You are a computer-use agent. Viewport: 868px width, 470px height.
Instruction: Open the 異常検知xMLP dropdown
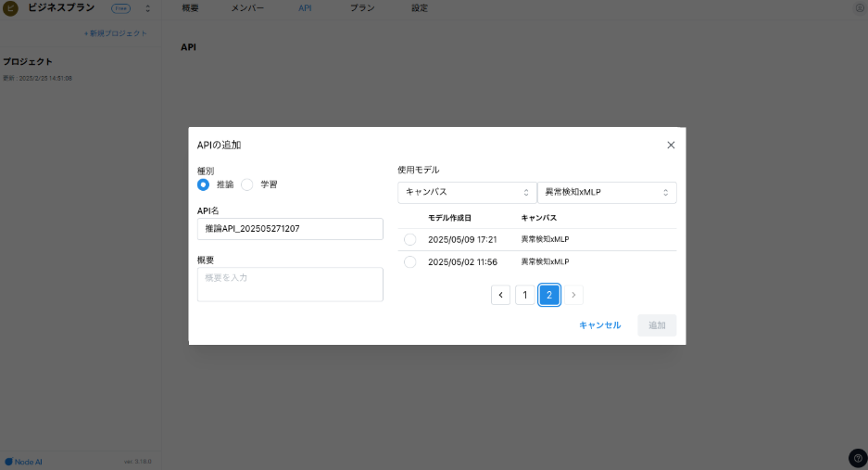[607, 192]
